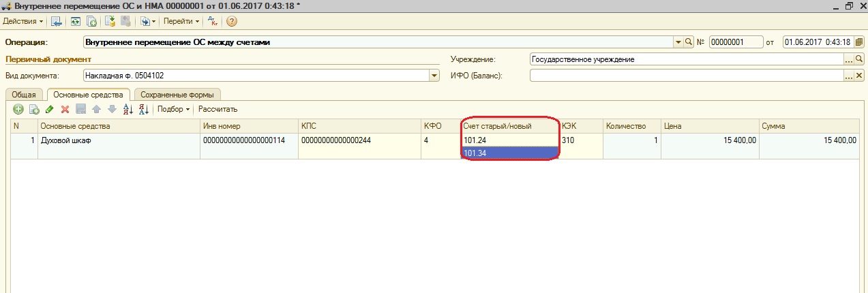868x293 pixels.
Task: Click the magnifier next to Учреждение field
Action: click(x=859, y=59)
